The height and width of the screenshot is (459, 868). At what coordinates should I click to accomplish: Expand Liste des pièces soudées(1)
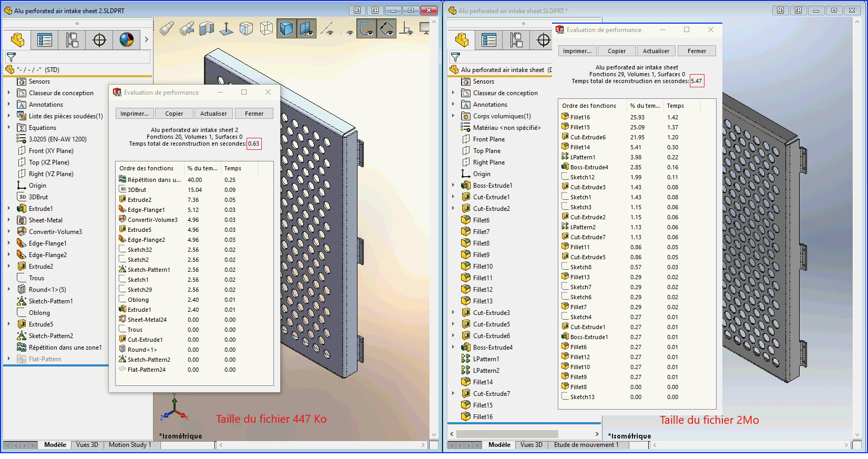(x=9, y=116)
